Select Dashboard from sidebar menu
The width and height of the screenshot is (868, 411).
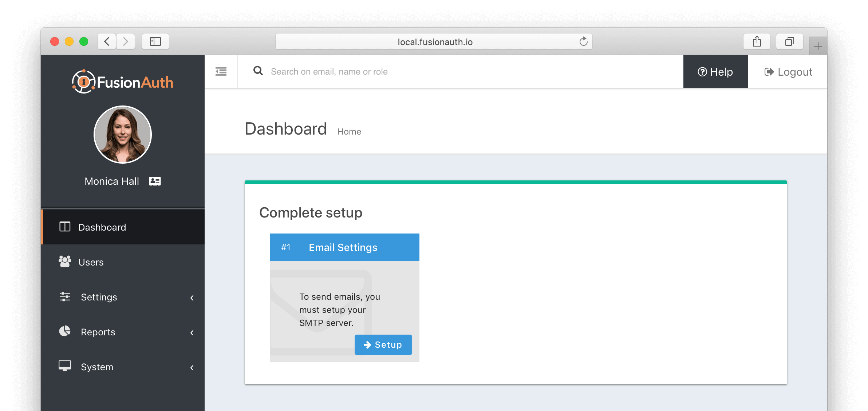click(102, 227)
